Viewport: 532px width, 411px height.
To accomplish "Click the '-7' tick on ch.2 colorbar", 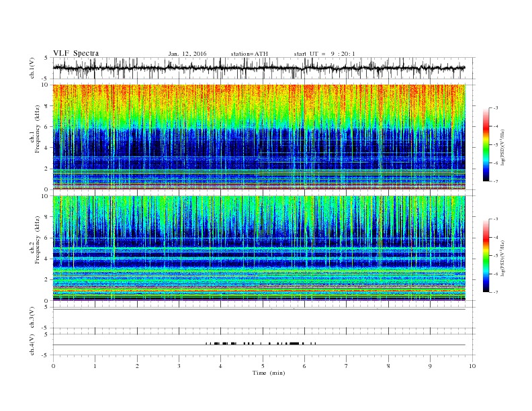I will [495, 292].
